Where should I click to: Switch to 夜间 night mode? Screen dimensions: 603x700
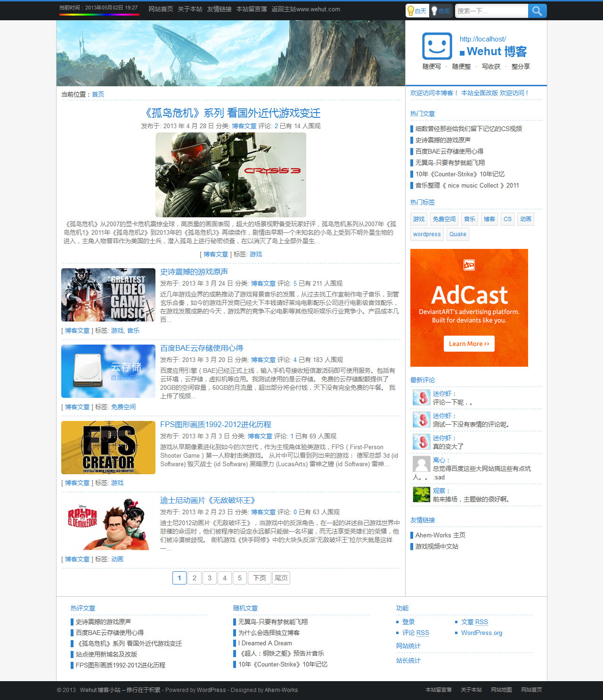coord(440,11)
